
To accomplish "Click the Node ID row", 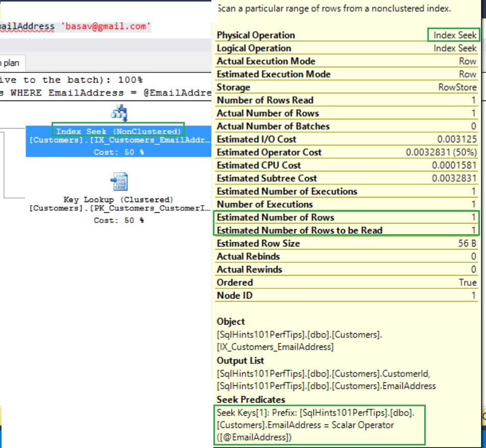I will [347, 295].
